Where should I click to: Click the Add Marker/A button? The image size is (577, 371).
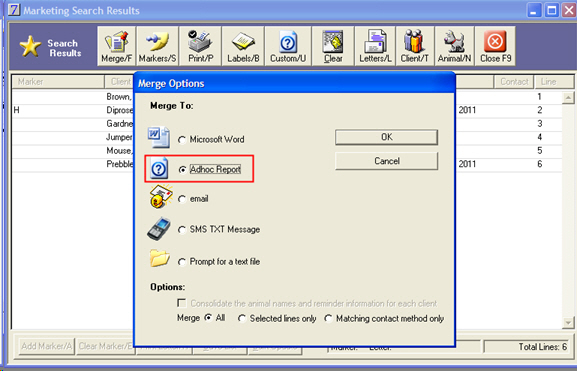pos(46,346)
